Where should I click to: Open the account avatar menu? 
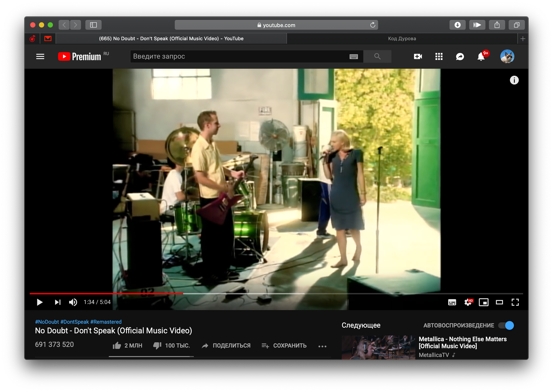click(x=507, y=56)
